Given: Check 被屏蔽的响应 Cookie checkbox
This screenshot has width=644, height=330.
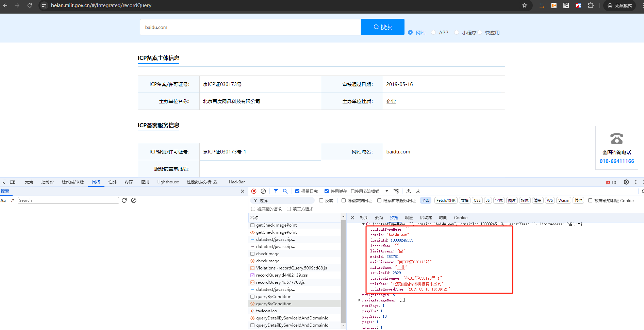Looking at the screenshot, I should pos(590,200).
